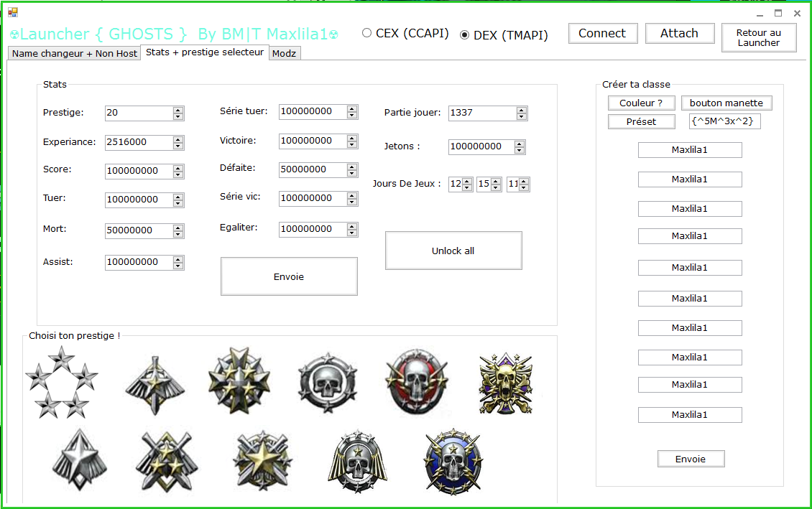Pick the gold skull and crossbones emblem
812x509 pixels.
point(505,383)
